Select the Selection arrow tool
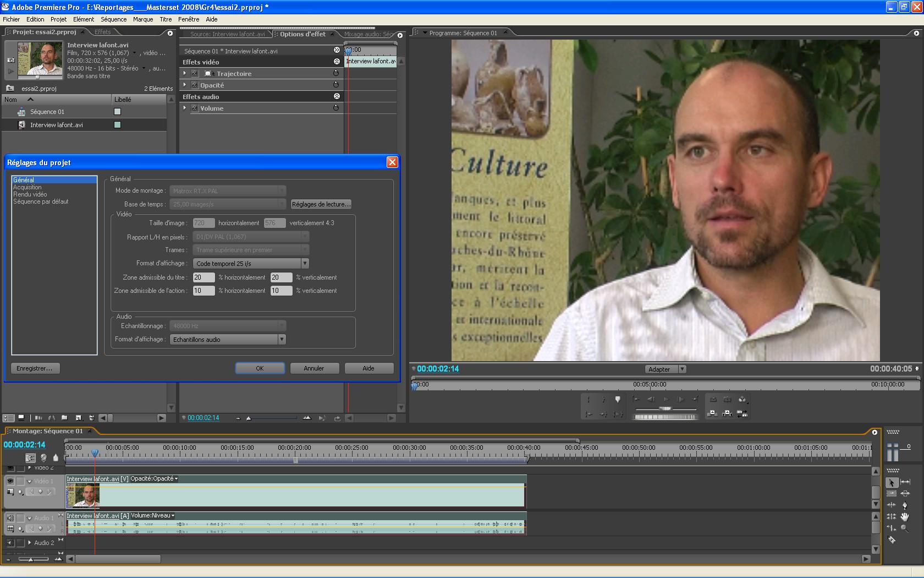Screen dimensions: 924x578 [x=892, y=482]
